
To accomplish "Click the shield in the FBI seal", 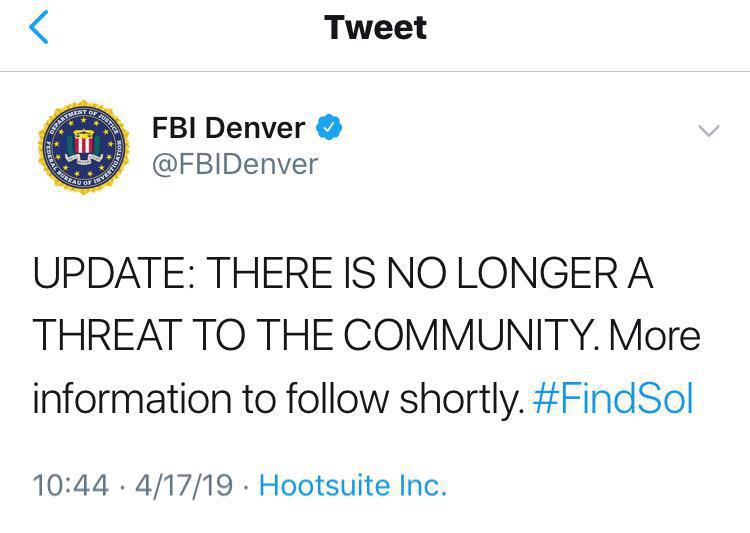I will [84, 144].
